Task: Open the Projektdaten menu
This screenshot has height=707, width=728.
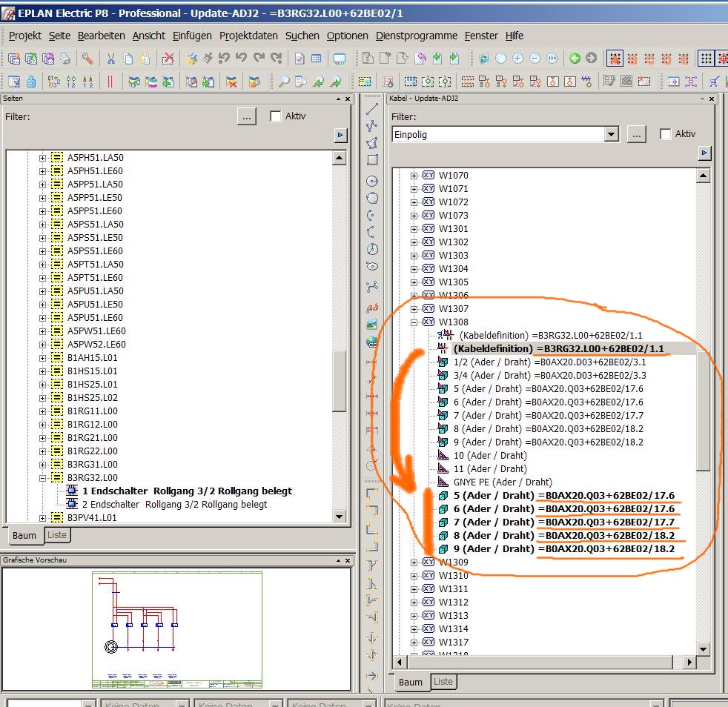Action: pyautogui.click(x=248, y=36)
